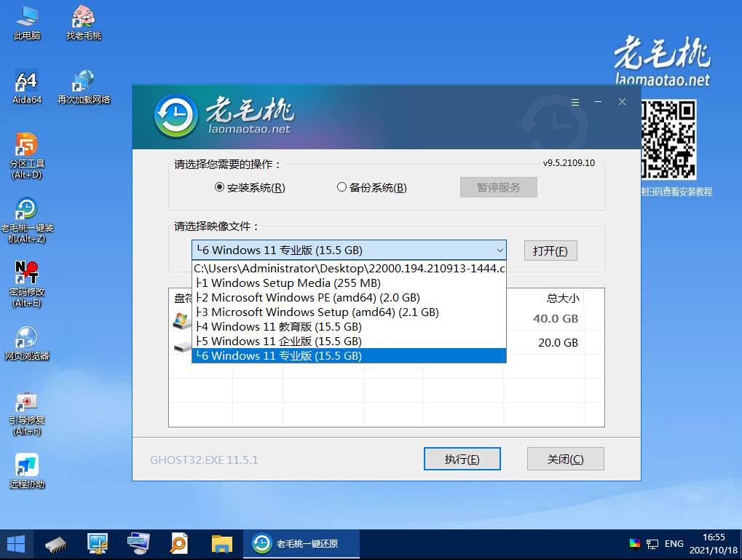Minimize the 老毛桃 installer window

(598, 102)
